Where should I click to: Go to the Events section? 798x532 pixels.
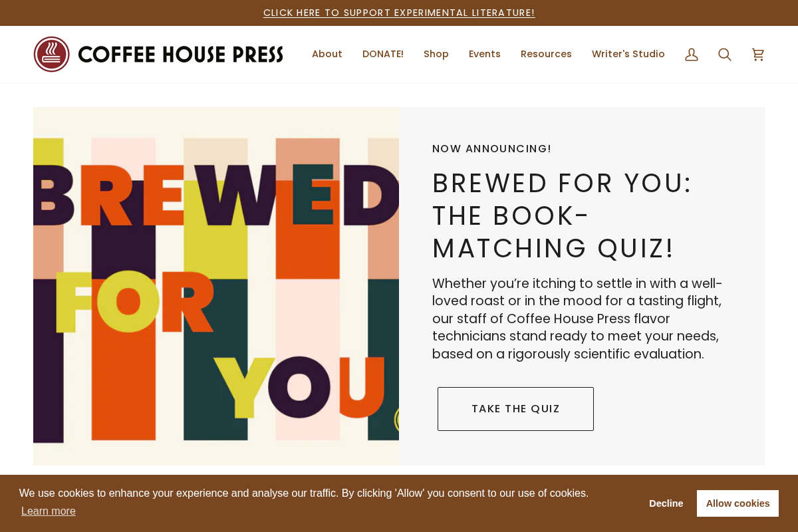coord(484,54)
